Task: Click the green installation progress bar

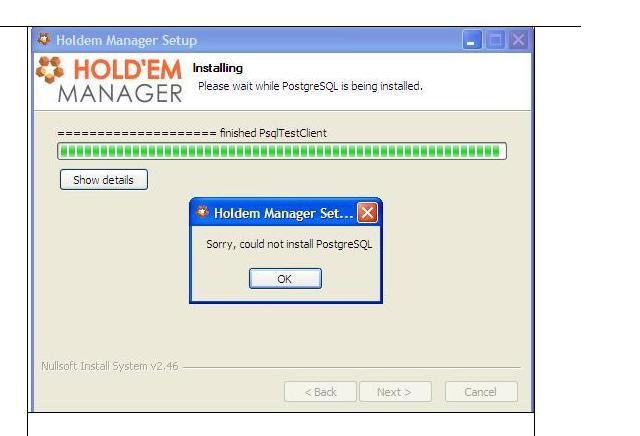Action: [x=282, y=151]
